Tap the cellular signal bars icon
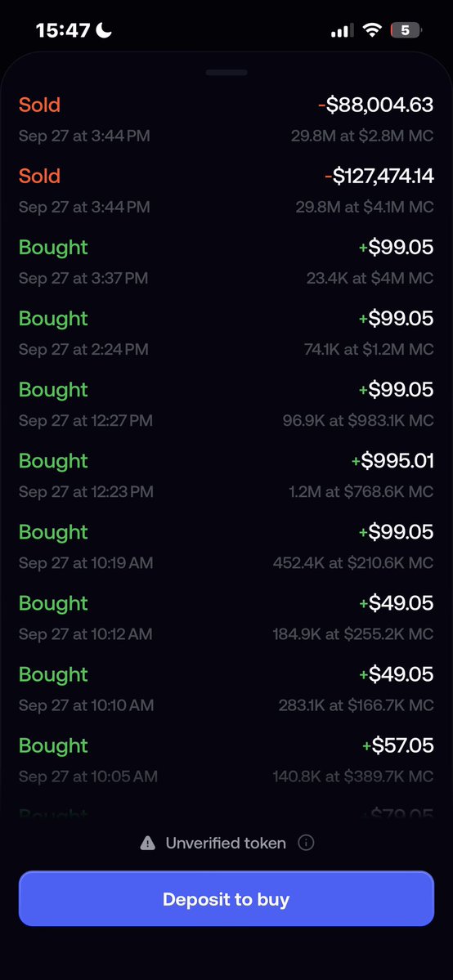This screenshot has height=980, width=453. pos(343,30)
